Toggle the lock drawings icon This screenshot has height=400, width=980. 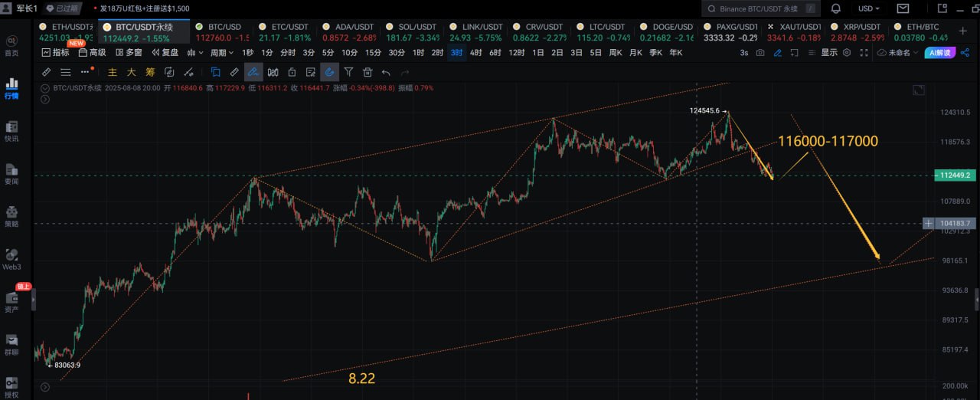292,72
